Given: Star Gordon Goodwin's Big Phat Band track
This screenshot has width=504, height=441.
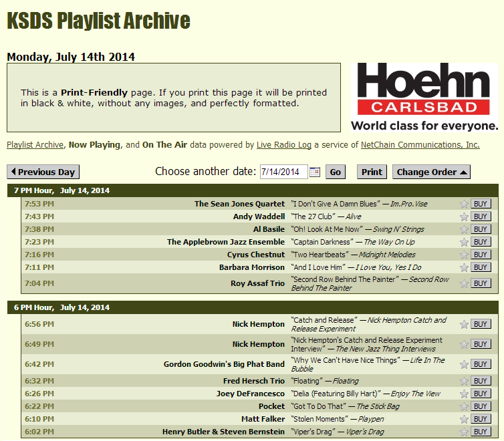Looking at the screenshot, I should click(464, 365).
